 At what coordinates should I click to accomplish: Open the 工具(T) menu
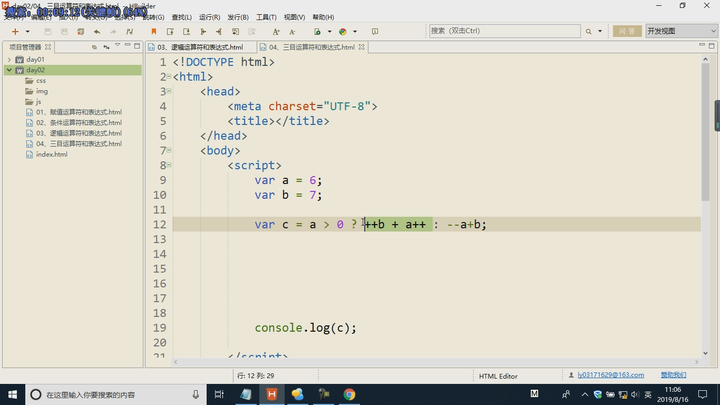(266, 17)
